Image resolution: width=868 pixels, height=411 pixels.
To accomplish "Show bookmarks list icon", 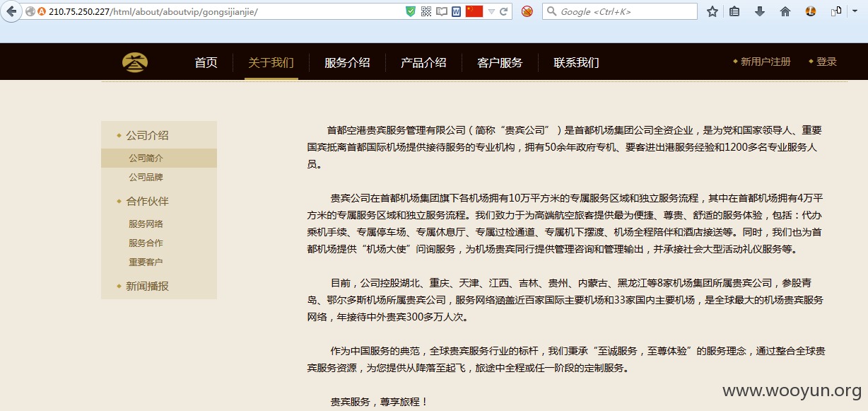I will click(x=735, y=11).
